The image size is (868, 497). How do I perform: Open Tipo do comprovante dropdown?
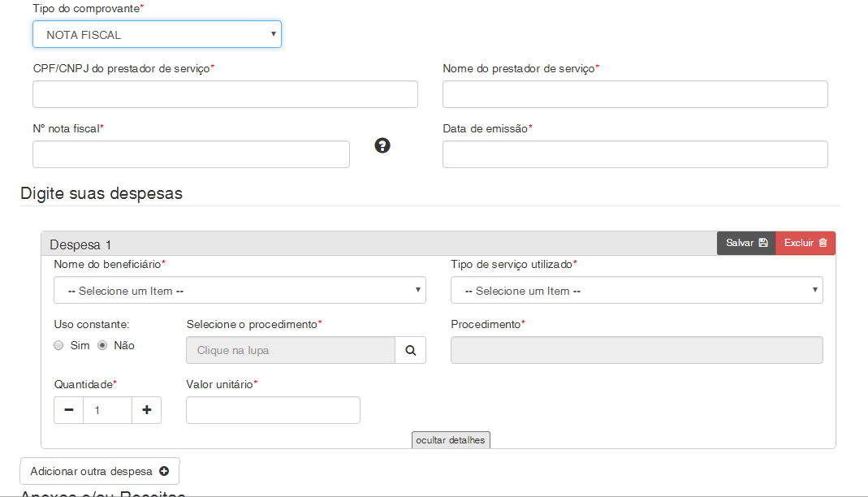157,34
